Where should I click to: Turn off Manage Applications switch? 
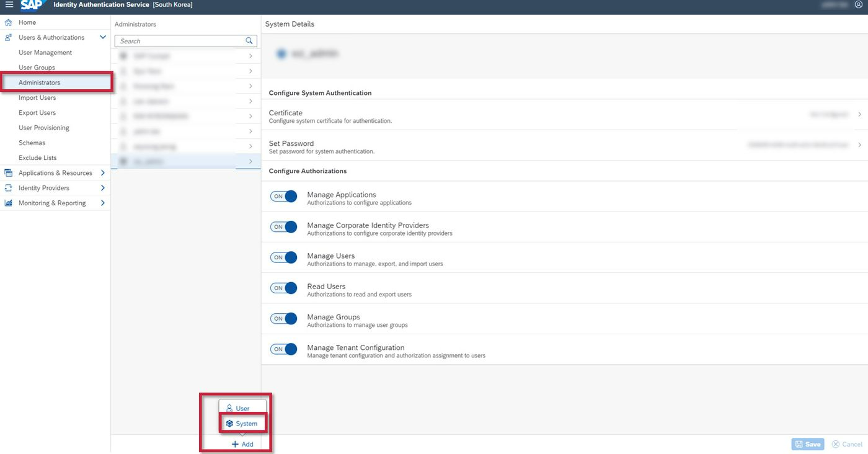[284, 196]
